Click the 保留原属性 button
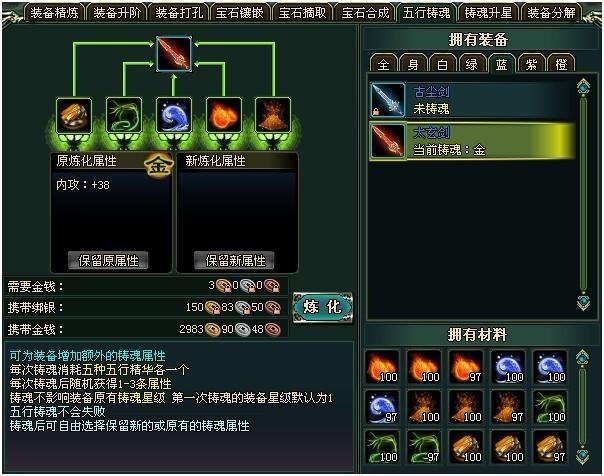 pyautogui.click(x=108, y=260)
